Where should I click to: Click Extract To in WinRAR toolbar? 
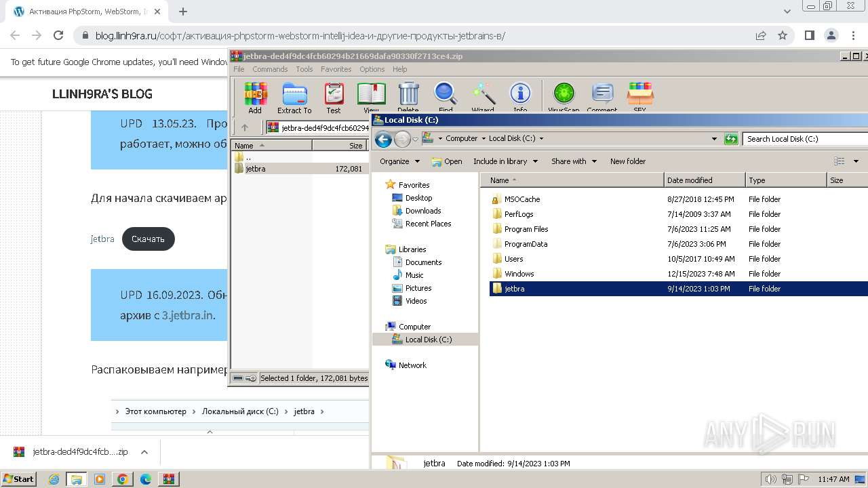pyautogui.click(x=294, y=97)
